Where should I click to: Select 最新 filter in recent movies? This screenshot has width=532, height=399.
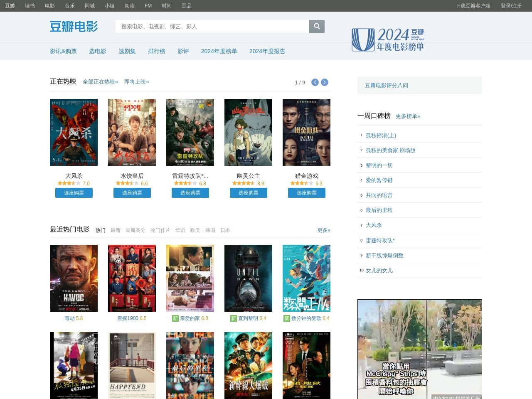point(116,230)
